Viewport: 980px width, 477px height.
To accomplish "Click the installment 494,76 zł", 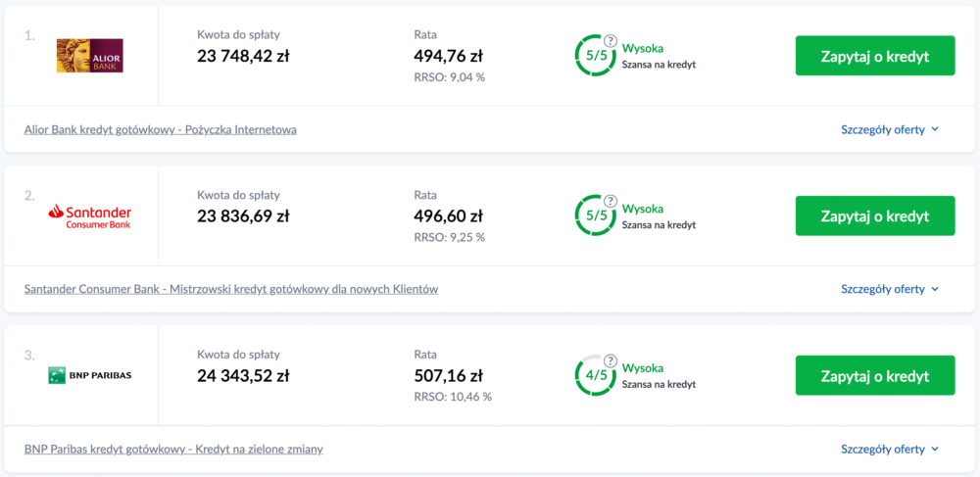I will pos(448,56).
